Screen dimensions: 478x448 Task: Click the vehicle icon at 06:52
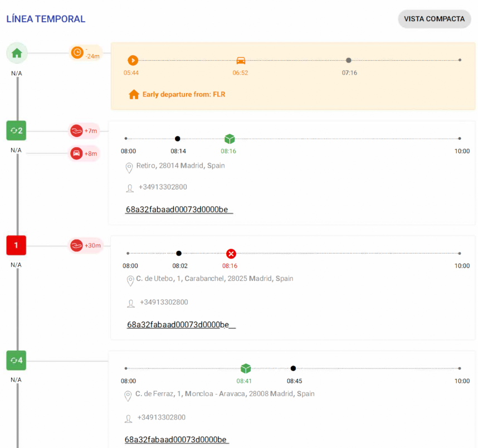click(240, 60)
